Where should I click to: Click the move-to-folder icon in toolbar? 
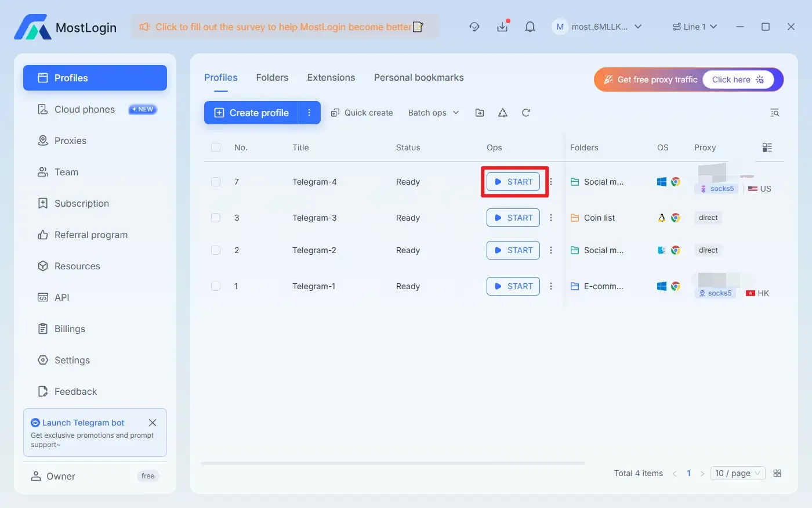[480, 113]
